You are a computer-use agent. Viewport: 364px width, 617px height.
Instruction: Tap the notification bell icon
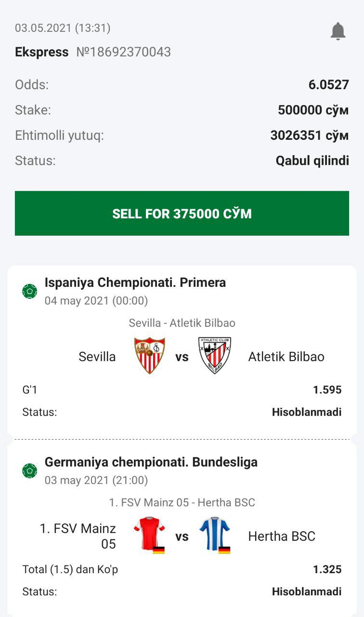click(x=338, y=31)
